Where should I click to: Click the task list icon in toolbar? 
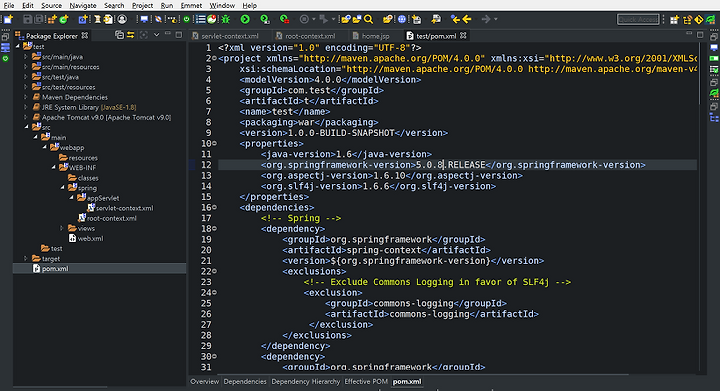click(200, 19)
